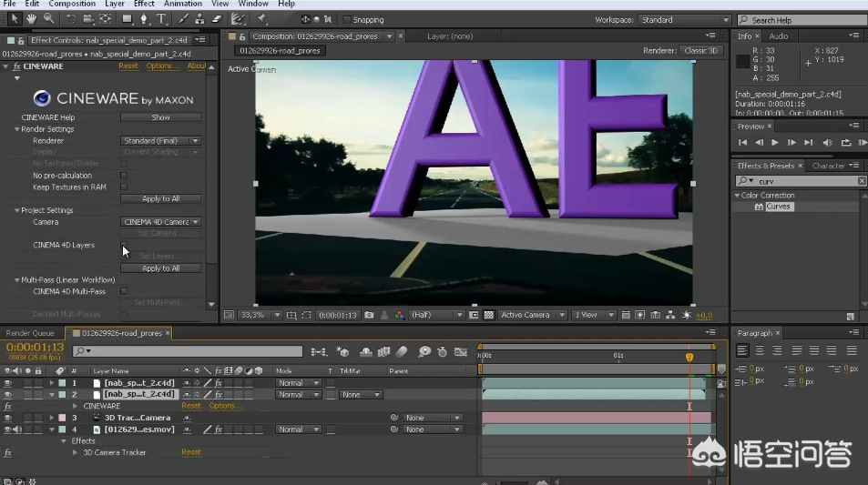The width and height of the screenshot is (868, 485).
Task: Select the Pen tool
Action: tap(144, 19)
